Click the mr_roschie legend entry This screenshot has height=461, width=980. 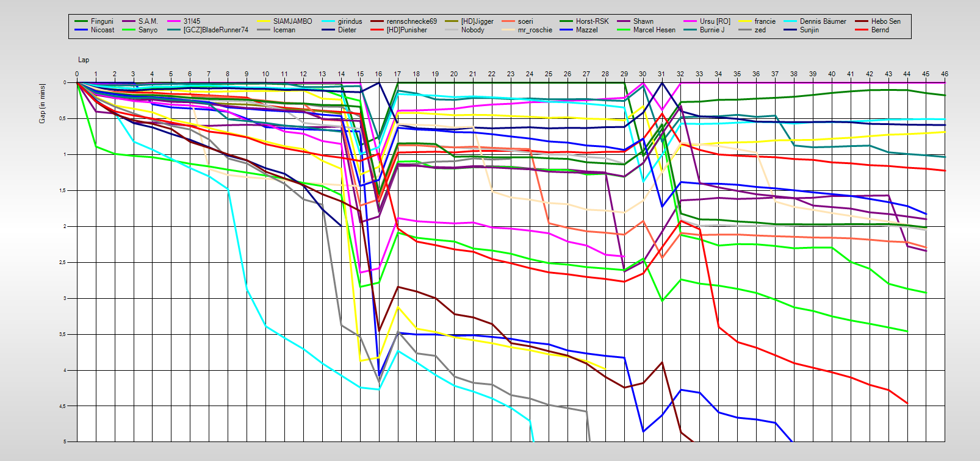point(535,30)
